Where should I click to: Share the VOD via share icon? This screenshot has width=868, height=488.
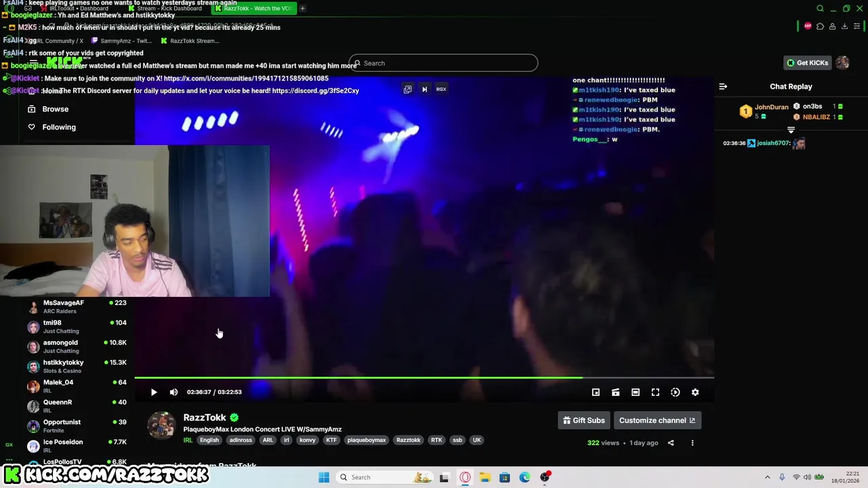click(x=671, y=443)
